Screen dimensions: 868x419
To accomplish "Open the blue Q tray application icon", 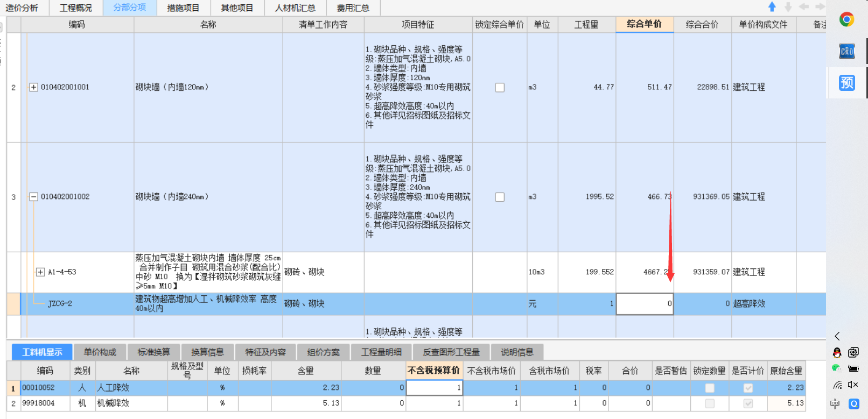I will point(854,403).
